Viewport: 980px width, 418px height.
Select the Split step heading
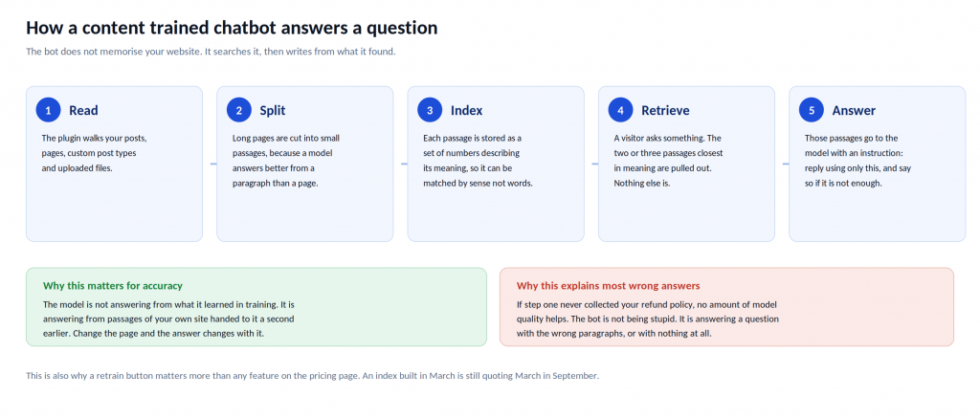click(x=273, y=111)
